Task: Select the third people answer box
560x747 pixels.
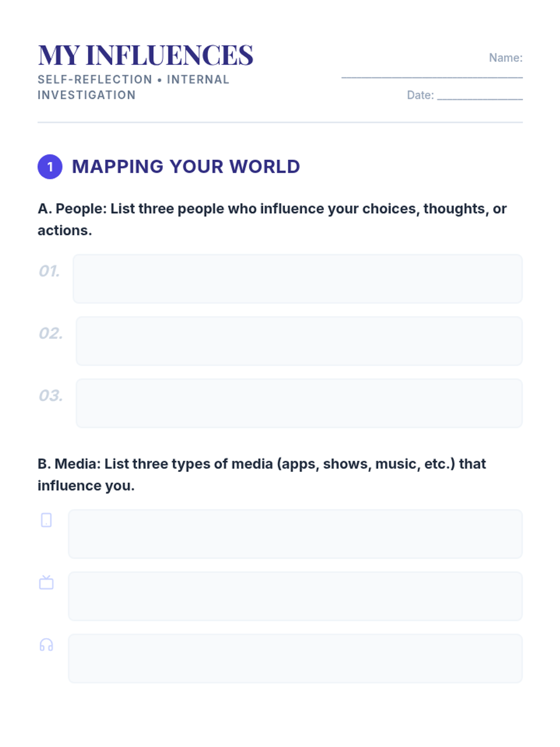Action: [x=299, y=403]
